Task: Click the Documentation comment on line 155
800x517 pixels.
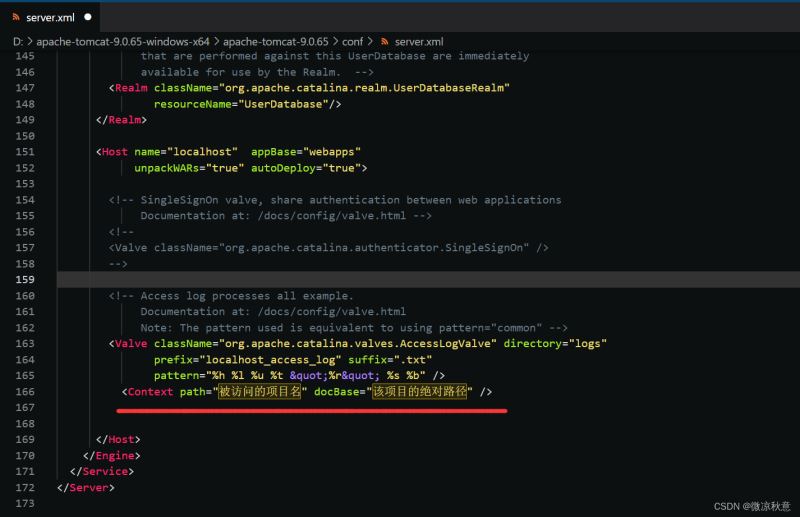Action: tap(286, 216)
